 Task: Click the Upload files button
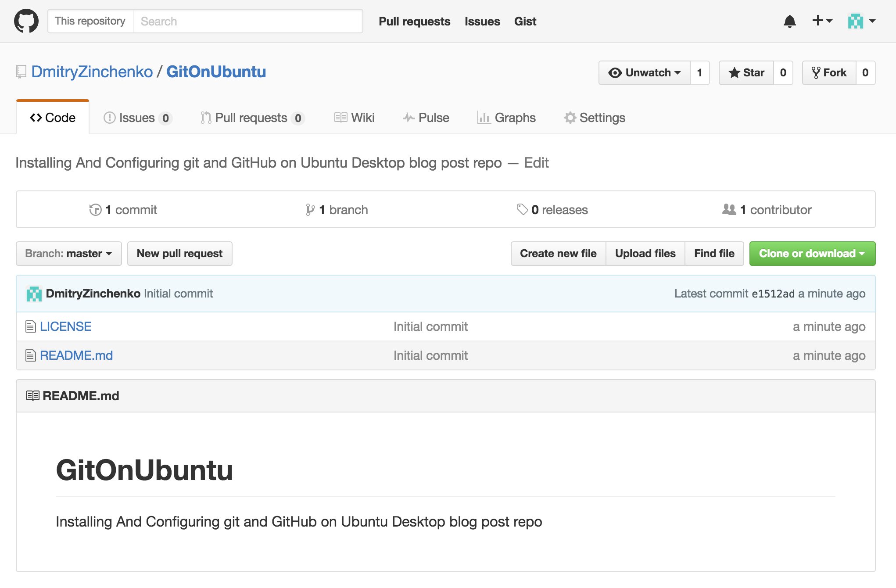(645, 254)
